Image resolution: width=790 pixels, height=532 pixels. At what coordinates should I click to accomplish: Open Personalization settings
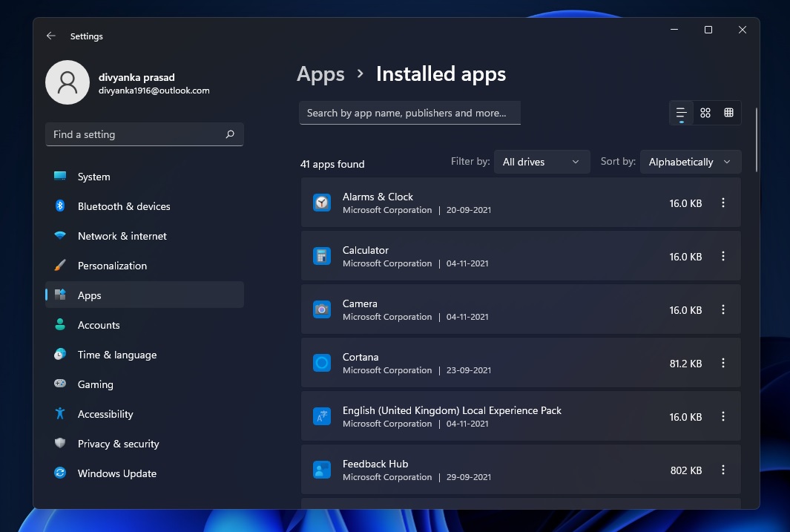tap(145, 266)
